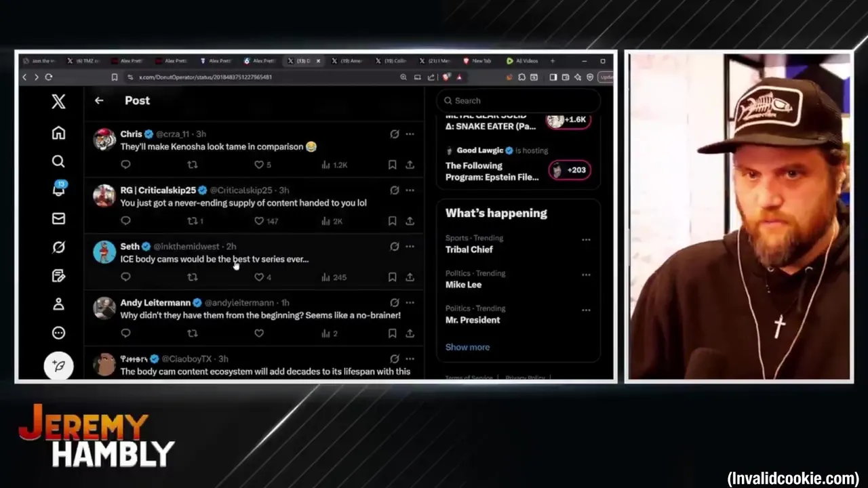This screenshot has height=488, width=868.
Task: Click the address bar URL x.com/DonutOperator
Action: pos(205,77)
